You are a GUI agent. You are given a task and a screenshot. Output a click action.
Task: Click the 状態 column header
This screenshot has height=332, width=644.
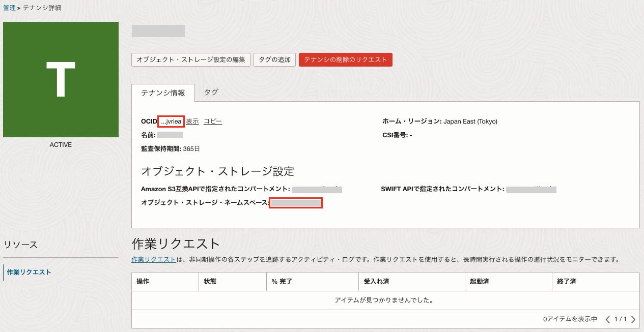[210, 281]
